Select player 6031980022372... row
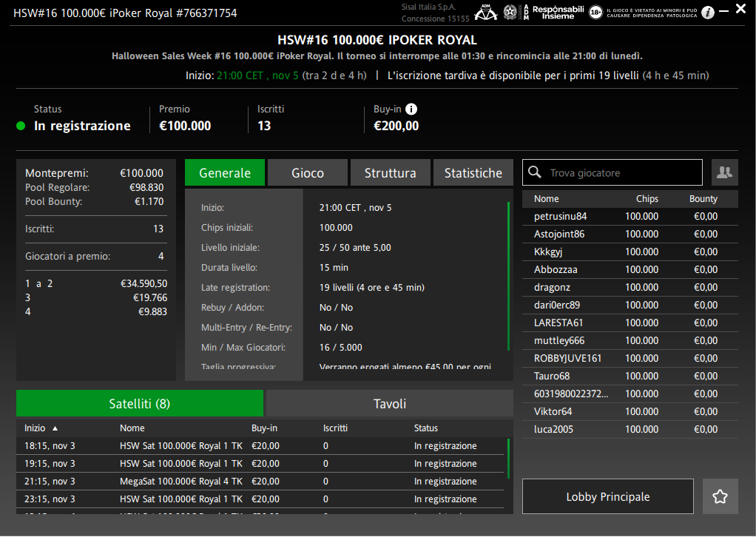756x537 pixels. click(x=630, y=394)
